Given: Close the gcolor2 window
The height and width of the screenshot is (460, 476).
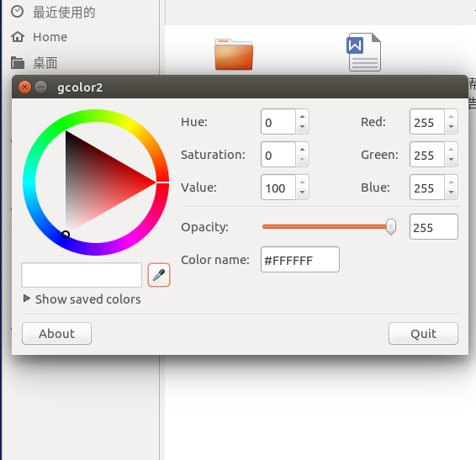Looking at the screenshot, I should (24, 87).
